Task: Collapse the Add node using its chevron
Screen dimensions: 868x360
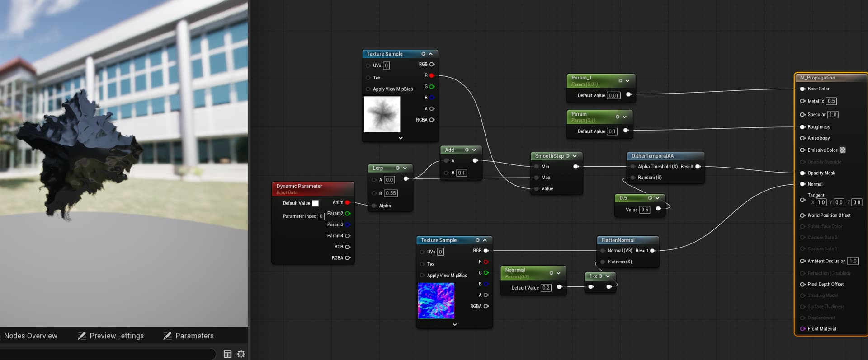Action: coord(474,150)
